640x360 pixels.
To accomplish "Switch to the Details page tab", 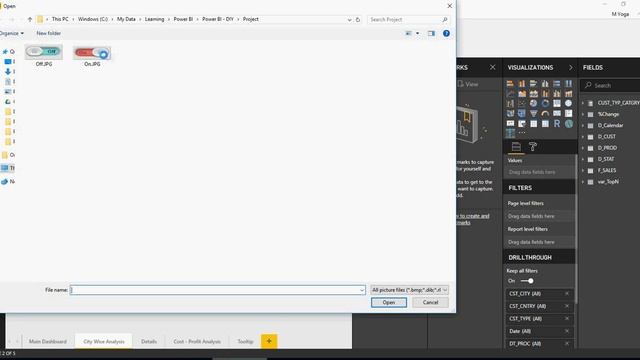I will pyautogui.click(x=149, y=341).
